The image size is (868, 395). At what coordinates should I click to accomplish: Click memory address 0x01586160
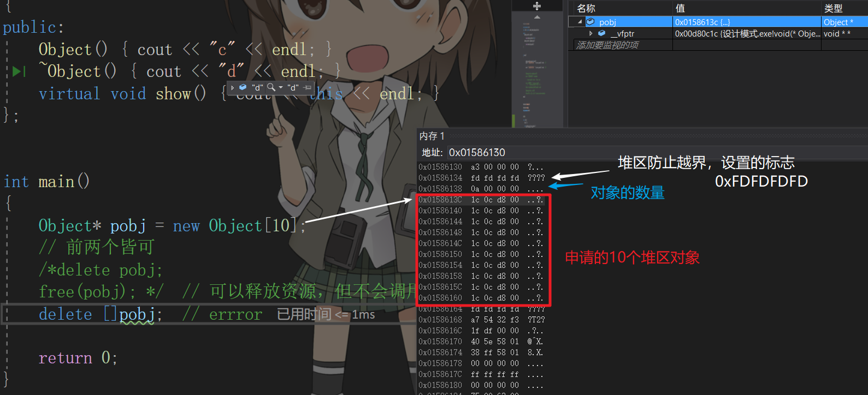point(440,298)
